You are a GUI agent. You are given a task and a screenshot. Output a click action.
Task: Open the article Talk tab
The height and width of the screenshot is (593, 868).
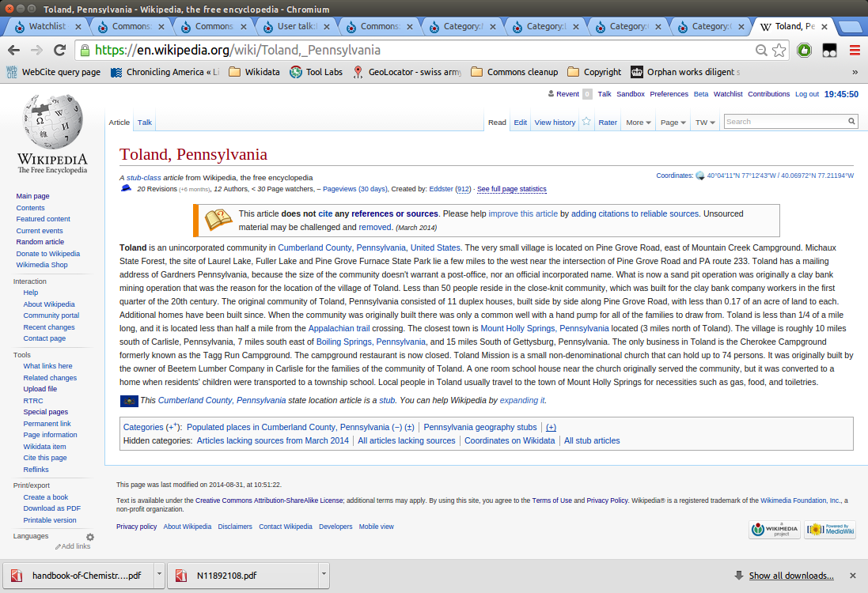(x=145, y=123)
